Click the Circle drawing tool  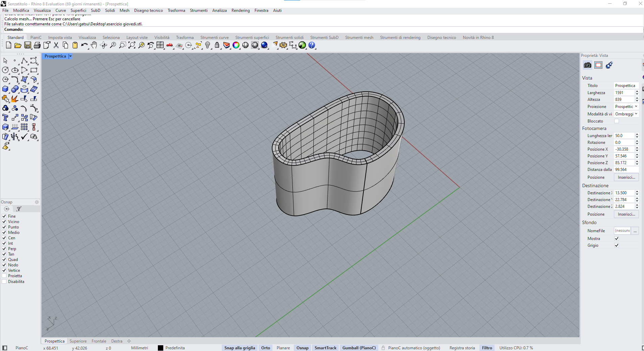tap(5, 70)
